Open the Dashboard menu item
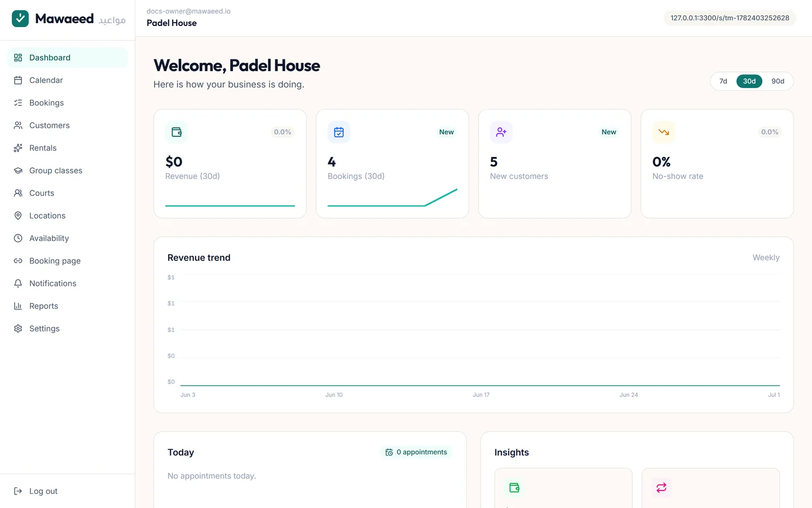 68,58
